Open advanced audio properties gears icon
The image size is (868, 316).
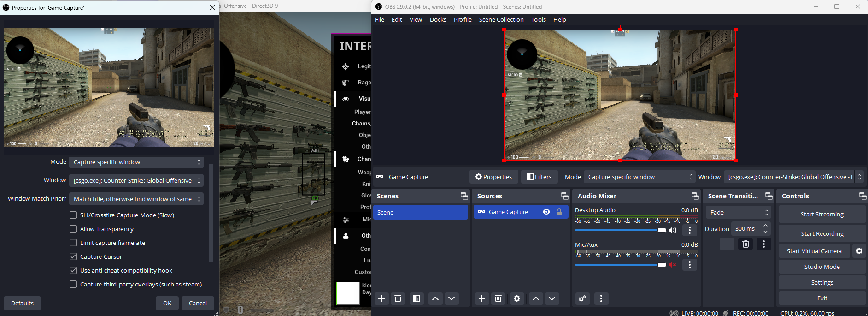pyautogui.click(x=582, y=298)
